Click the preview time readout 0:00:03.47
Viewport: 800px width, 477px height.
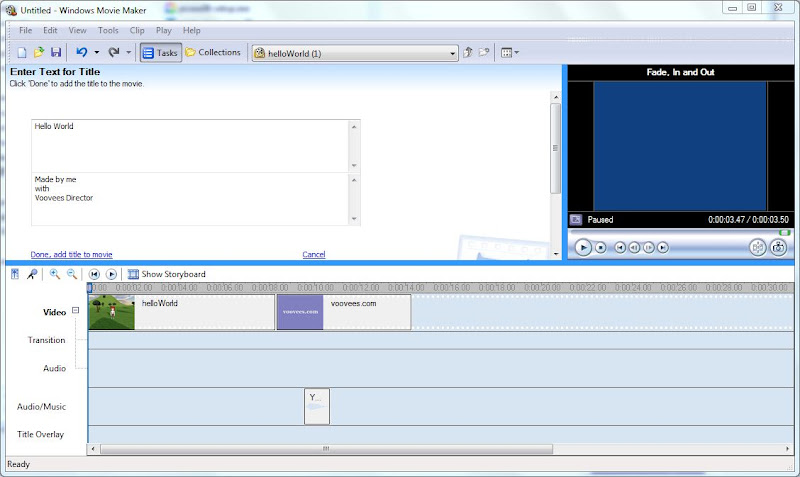coord(727,220)
